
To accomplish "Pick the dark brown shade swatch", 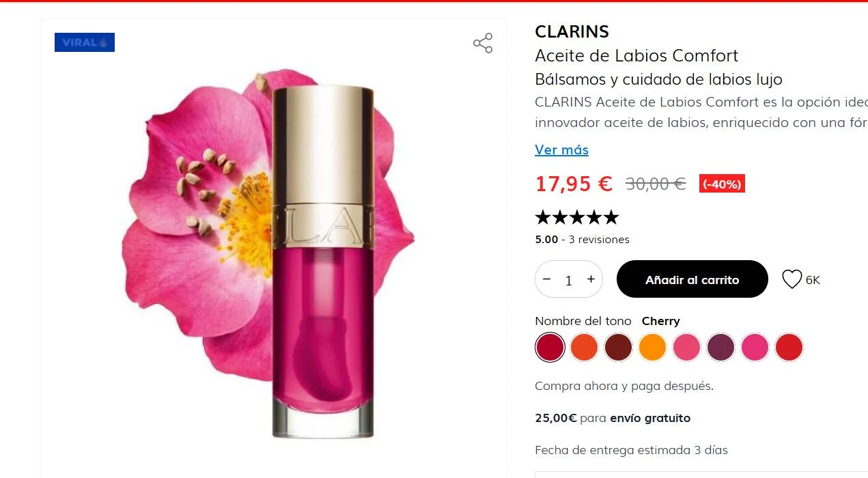I will tap(618, 348).
